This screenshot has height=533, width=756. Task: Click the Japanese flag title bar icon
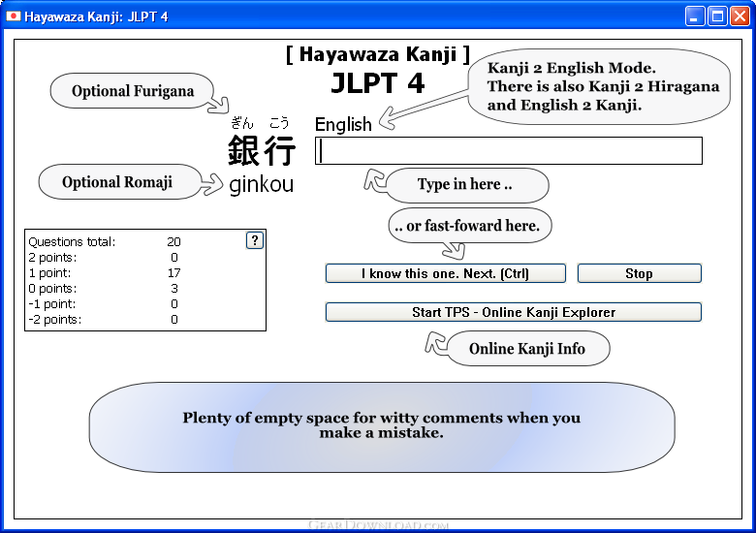[x=13, y=16]
